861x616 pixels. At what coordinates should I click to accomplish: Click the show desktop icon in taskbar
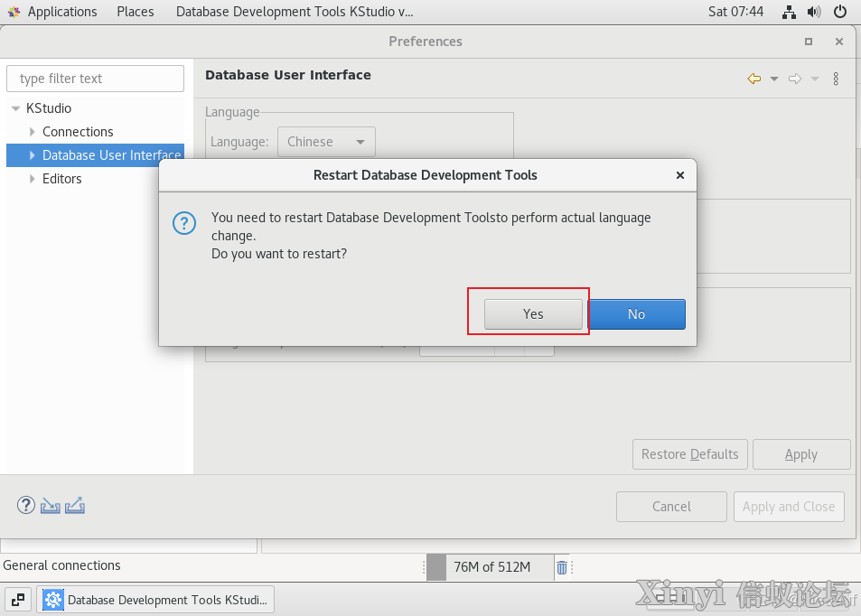(18, 600)
